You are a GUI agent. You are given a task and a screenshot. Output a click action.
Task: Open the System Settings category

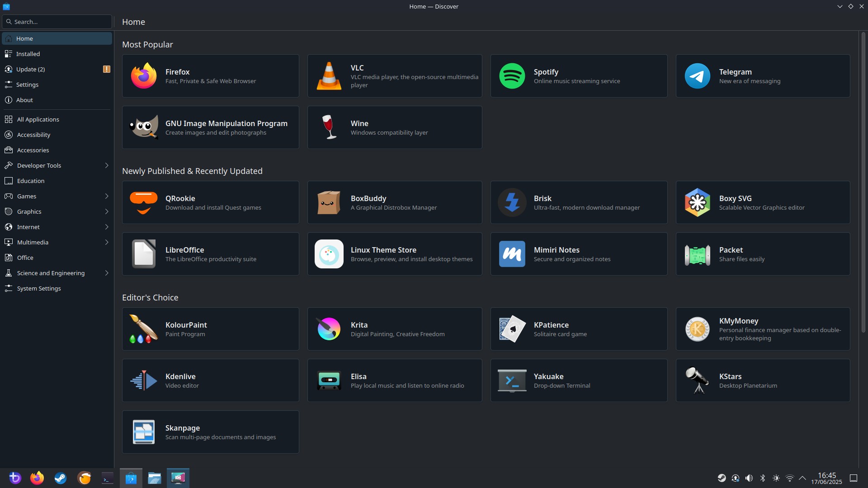(x=57, y=288)
